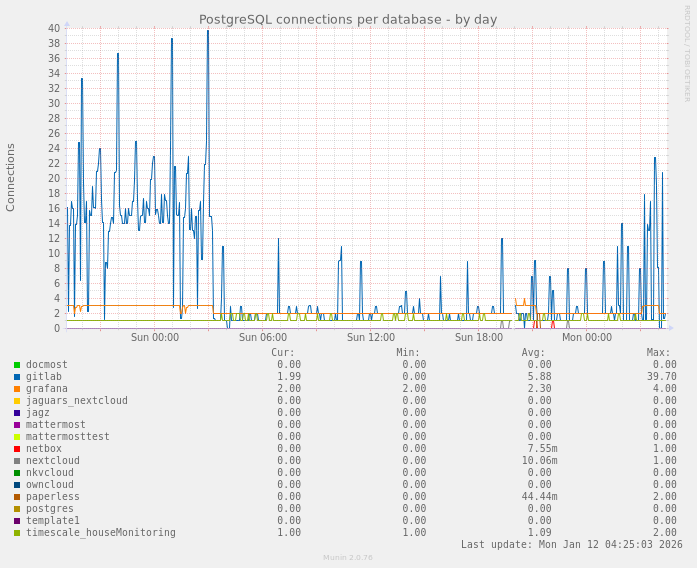This screenshot has height=568, width=697.
Task: Click the Munin 2.0.76 footer text
Action: [x=348, y=558]
